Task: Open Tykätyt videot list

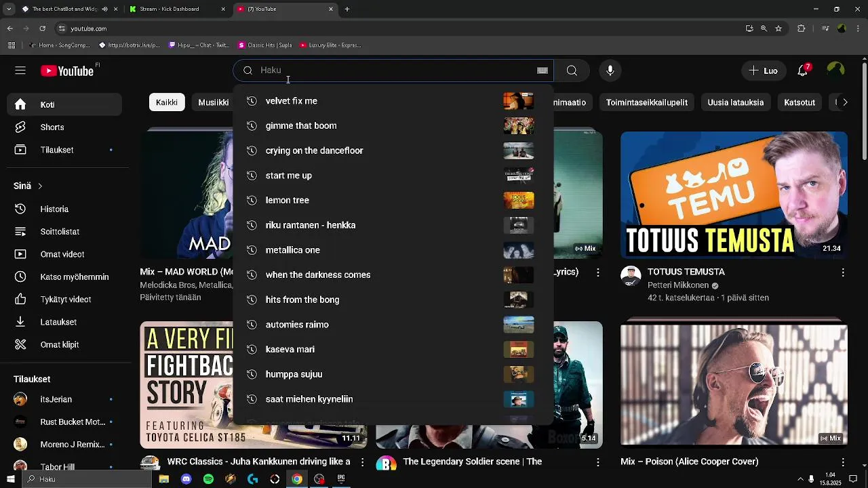Action: point(65,300)
